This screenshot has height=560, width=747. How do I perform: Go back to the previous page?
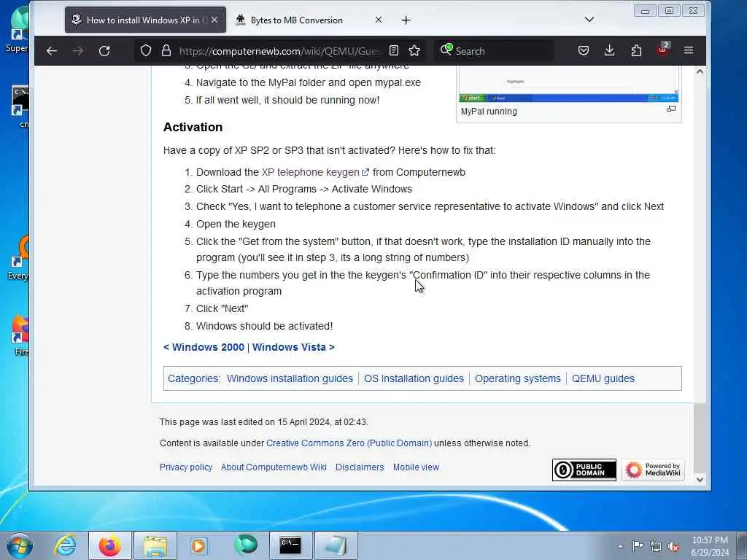(x=52, y=50)
